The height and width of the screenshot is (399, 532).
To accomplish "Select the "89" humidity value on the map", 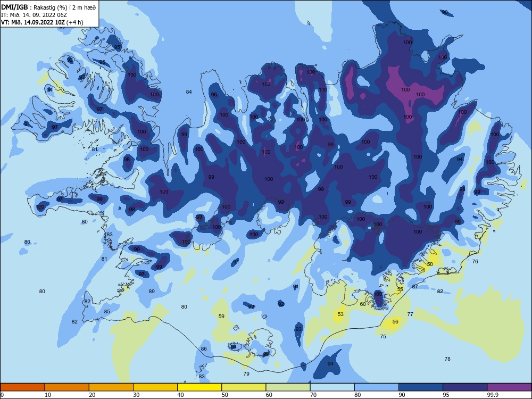I will (x=152, y=291).
